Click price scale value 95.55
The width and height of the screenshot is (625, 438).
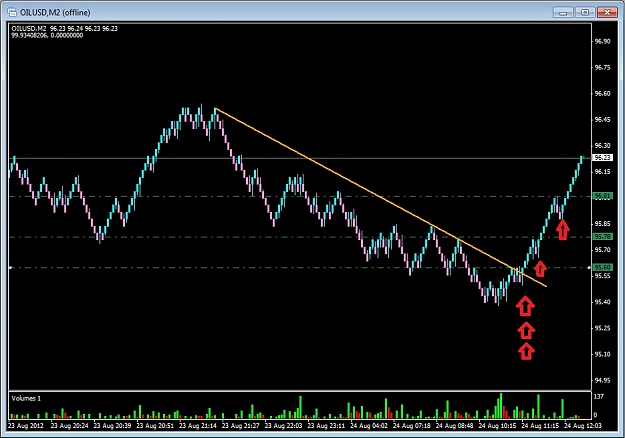(x=602, y=276)
